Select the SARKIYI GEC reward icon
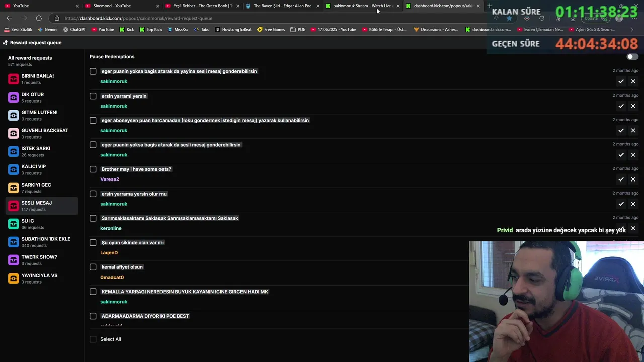Viewport: 644px width, 362px height. coord(14,188)
